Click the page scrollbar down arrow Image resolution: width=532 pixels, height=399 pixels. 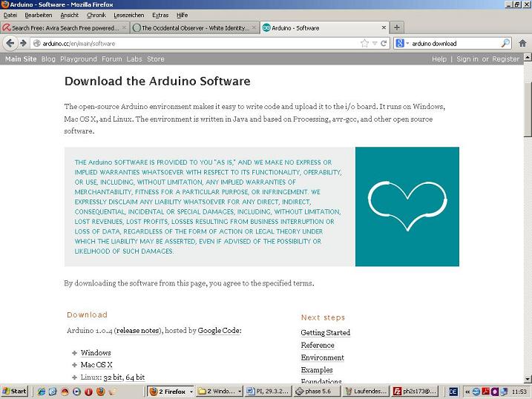point(528,379)
